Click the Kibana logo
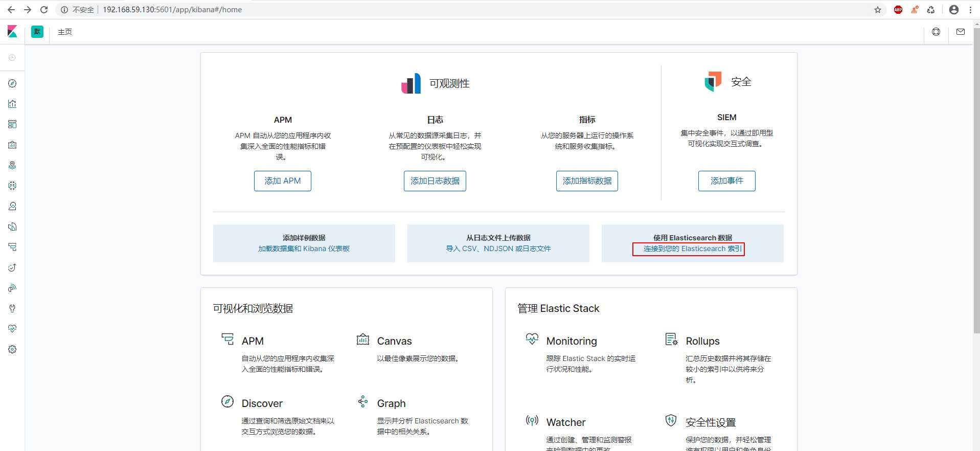980x451 pixels. [12, 32]
